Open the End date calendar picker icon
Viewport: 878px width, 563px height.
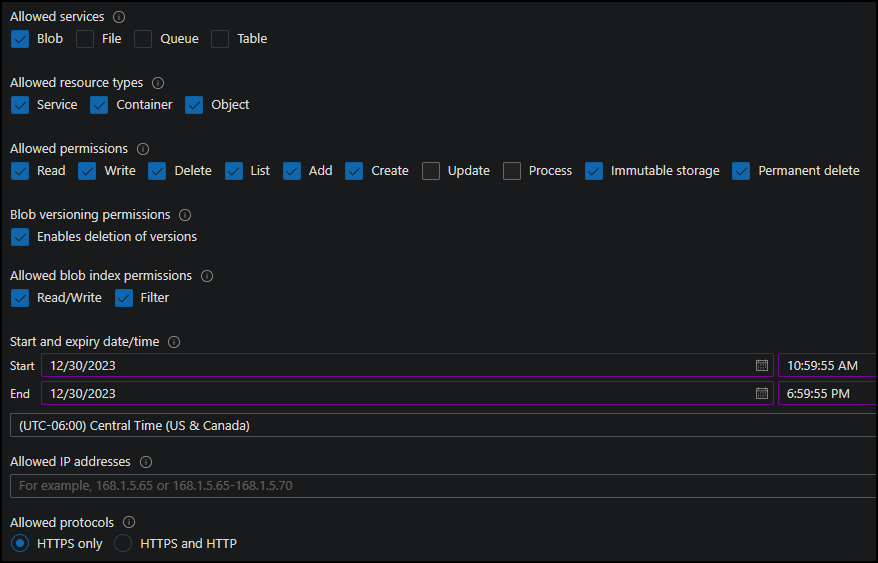[x=762, y=394]
